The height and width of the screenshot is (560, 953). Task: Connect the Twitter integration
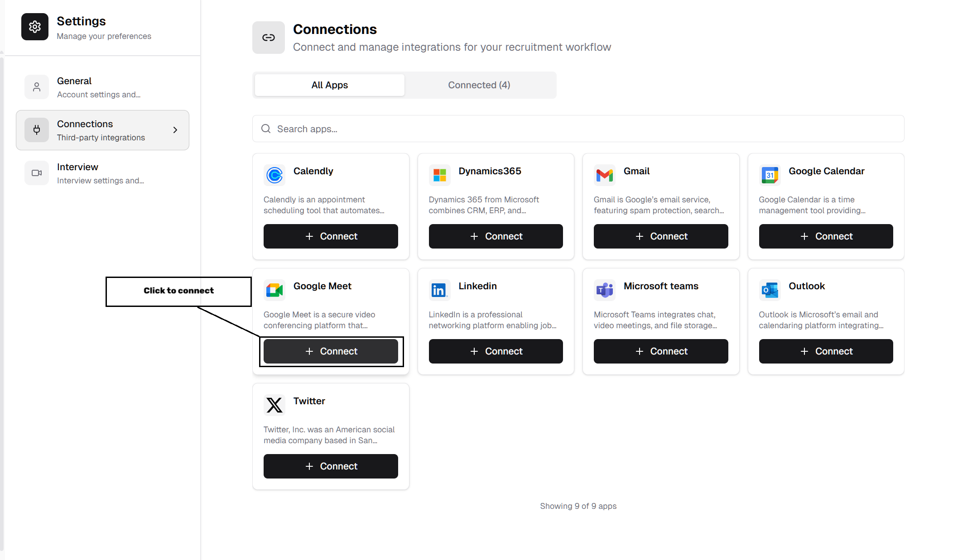(x=331, y=466)
